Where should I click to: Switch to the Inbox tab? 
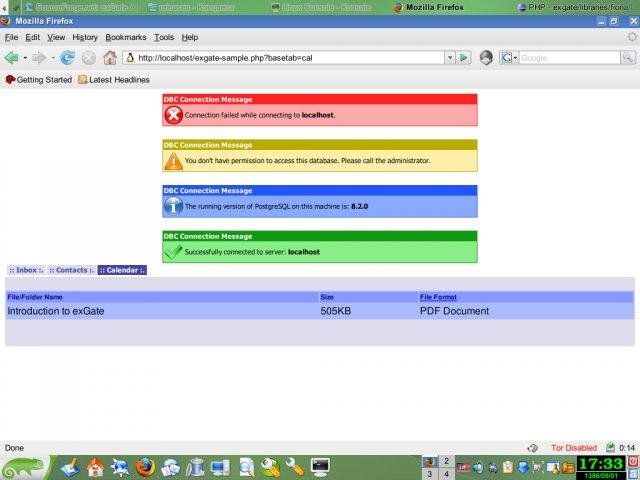[x=26, y=270]
